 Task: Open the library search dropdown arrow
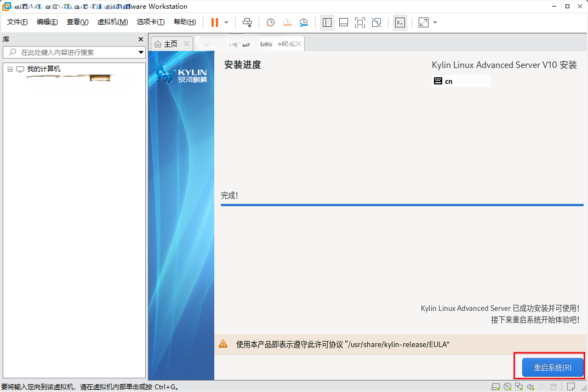point(141,52)
